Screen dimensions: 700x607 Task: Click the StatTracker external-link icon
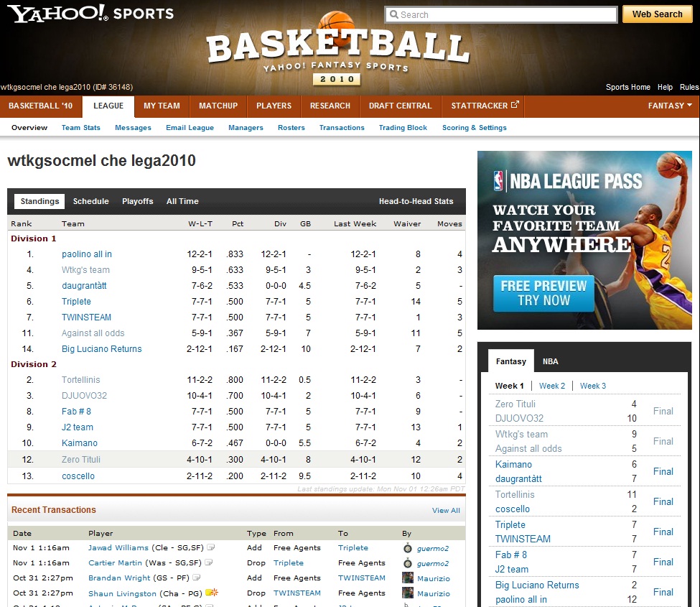(515, 106)
